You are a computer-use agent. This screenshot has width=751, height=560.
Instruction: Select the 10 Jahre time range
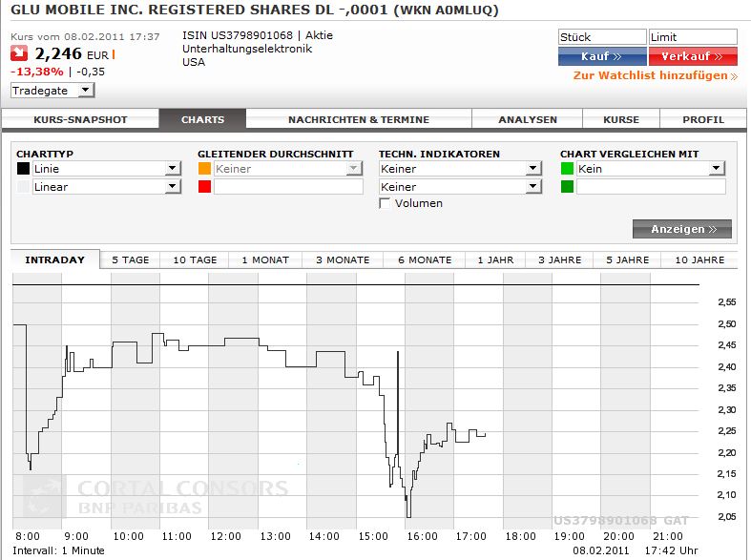point(699,259)
